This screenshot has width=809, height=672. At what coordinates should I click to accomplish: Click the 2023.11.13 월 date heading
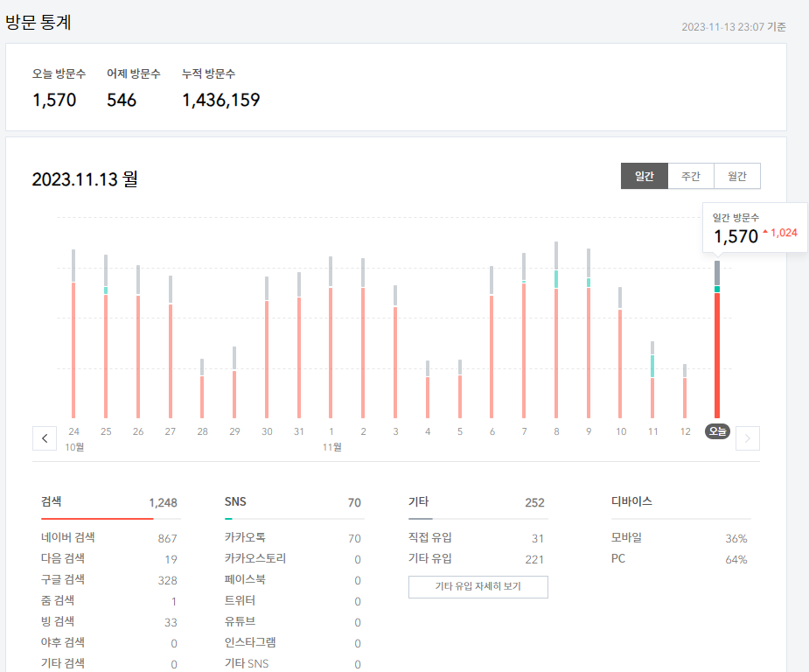click(85, 179)
